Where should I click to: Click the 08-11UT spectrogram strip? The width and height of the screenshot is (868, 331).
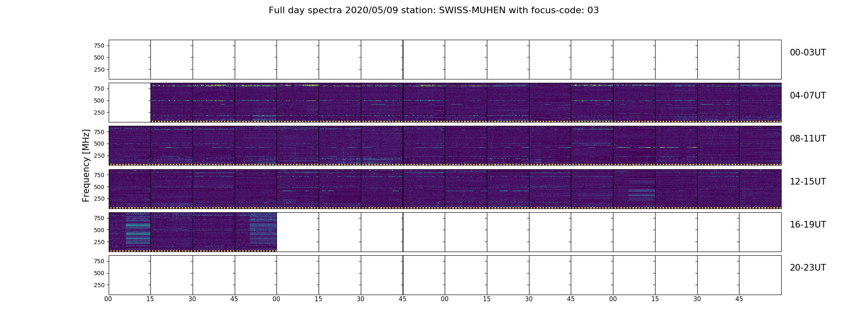(445, 146)
